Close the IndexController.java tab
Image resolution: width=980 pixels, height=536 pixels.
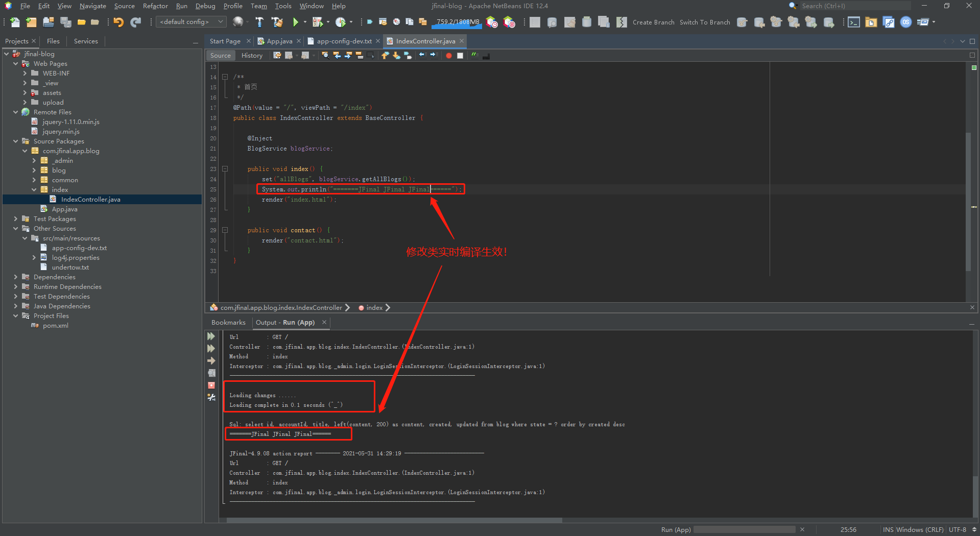point(462,41)
